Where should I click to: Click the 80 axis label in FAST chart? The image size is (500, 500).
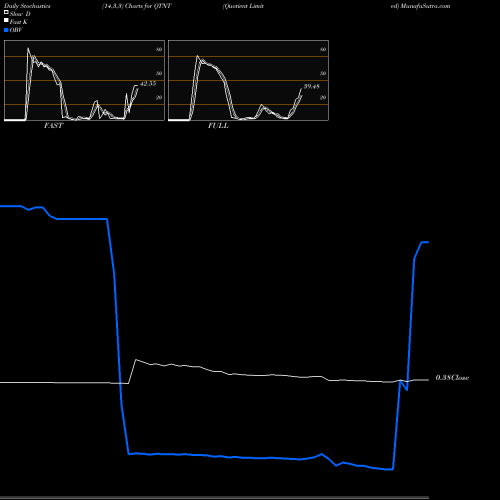pos(159,49)
